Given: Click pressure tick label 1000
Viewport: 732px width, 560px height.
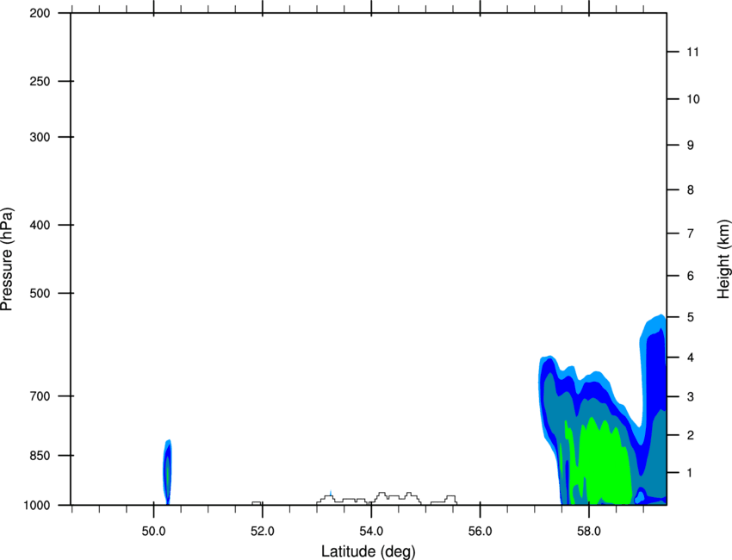Looking at the screenshot, I should click(36, 505).
